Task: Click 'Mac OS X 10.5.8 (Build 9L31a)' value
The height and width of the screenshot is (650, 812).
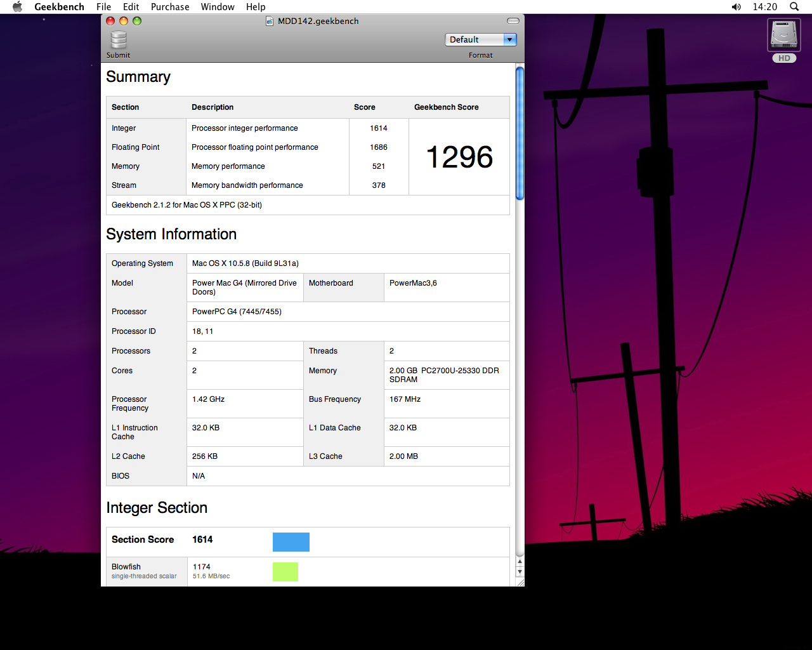Action: click(246, 263)
